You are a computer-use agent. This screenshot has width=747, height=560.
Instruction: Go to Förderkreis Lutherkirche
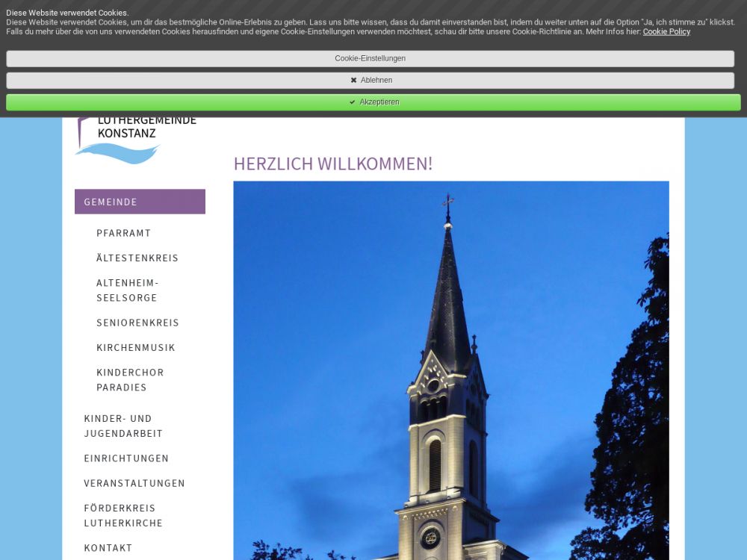(x=123, y=516)
